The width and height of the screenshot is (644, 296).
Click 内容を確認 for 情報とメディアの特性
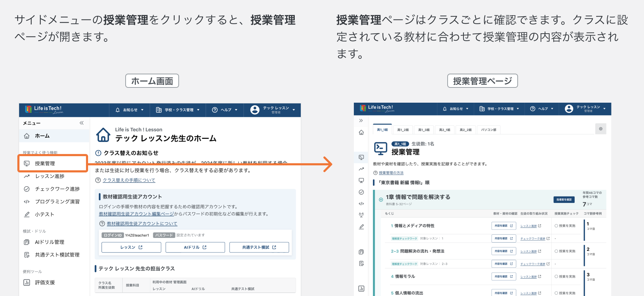pyautogui.click(x=504, y=226)
